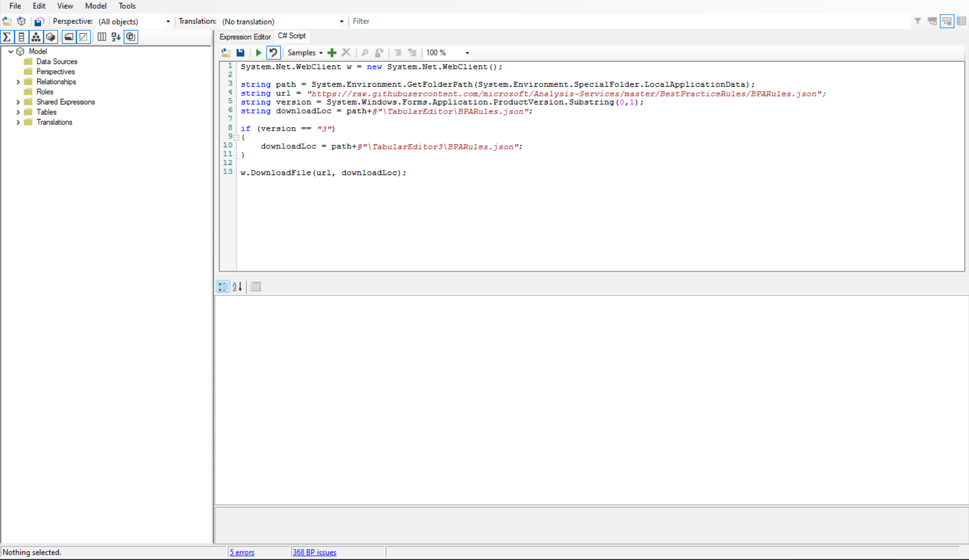The image size is (969, 560).
Task: Click the categorized view button in properties
Action: (x=223, y=287)
